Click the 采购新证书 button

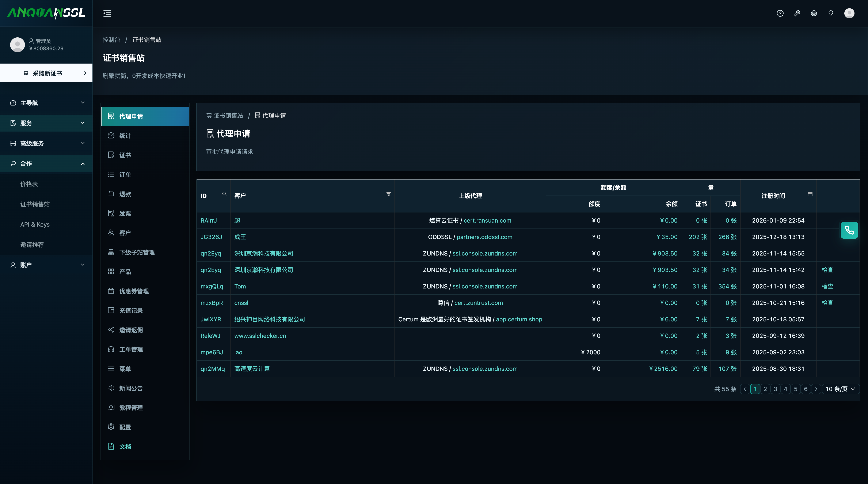(x=46, y=73)
